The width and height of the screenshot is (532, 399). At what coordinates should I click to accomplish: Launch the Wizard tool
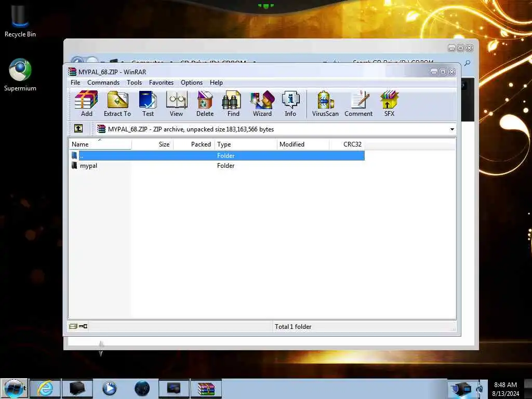(x=262, y=103)
